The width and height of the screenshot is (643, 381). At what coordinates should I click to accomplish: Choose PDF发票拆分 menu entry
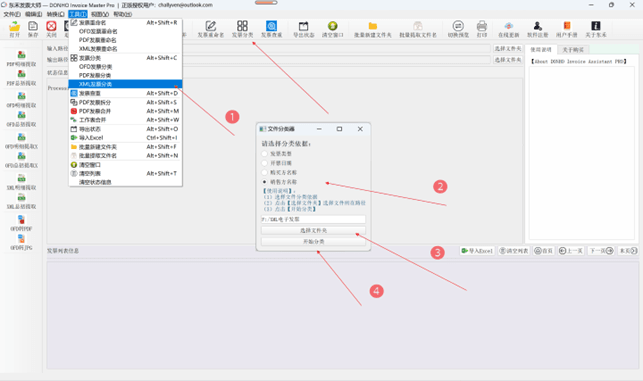point(125,103)
